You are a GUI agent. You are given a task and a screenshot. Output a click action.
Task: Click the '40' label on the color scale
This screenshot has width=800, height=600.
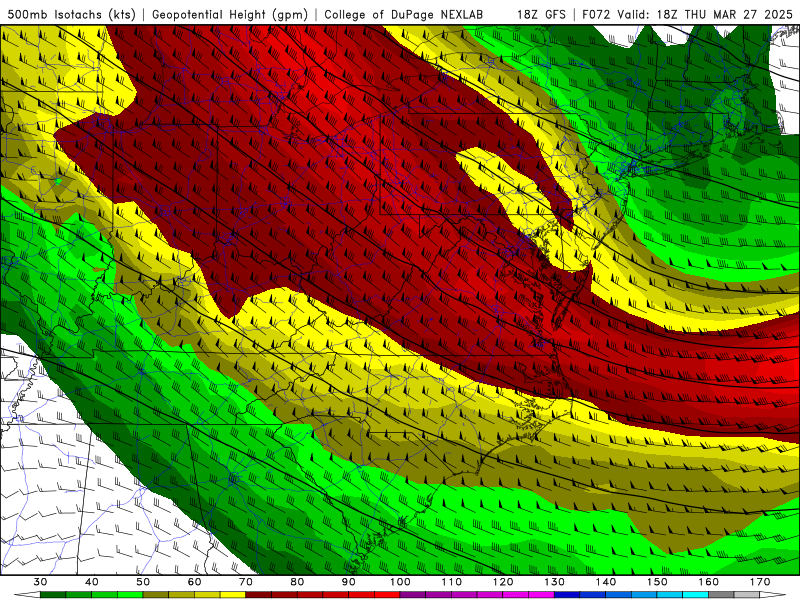[x=92, y=582]
